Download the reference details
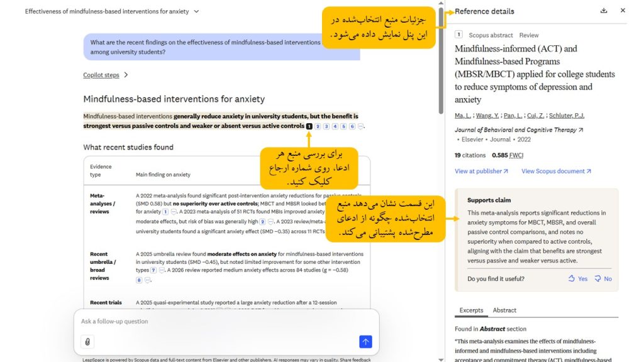Viewport: 644px width, 362px height. tap(603, 11)
